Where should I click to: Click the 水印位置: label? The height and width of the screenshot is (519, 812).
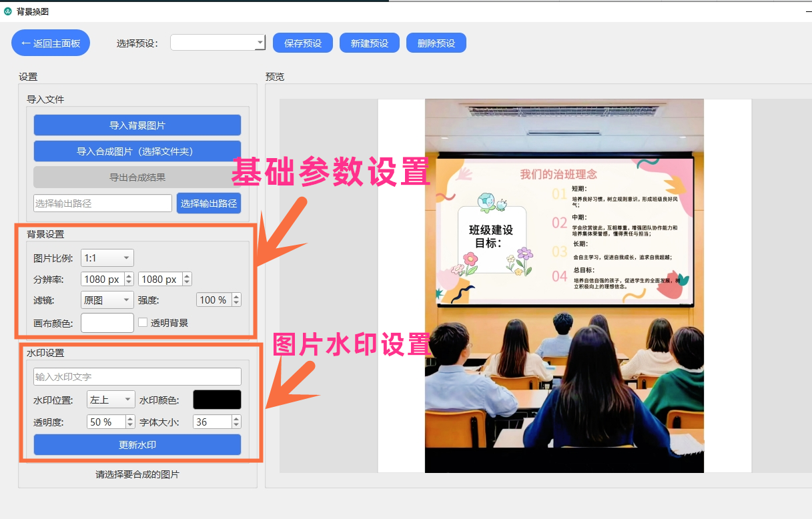click(x=53, y=400)
